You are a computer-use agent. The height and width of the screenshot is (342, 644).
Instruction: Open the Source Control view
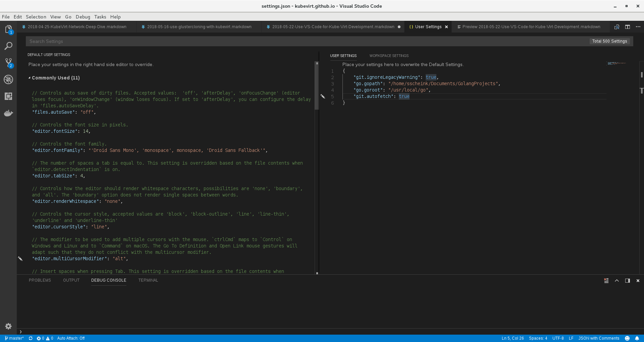8,63
